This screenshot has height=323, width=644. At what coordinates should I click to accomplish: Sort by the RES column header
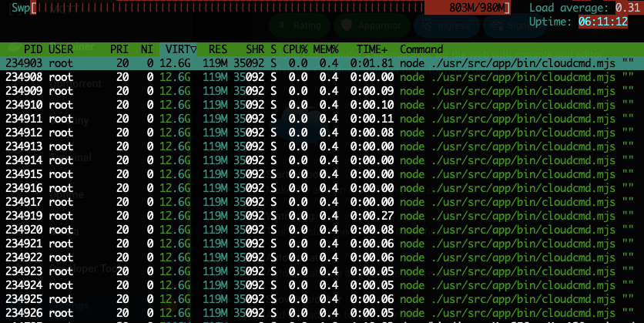(x=218, y=49)
